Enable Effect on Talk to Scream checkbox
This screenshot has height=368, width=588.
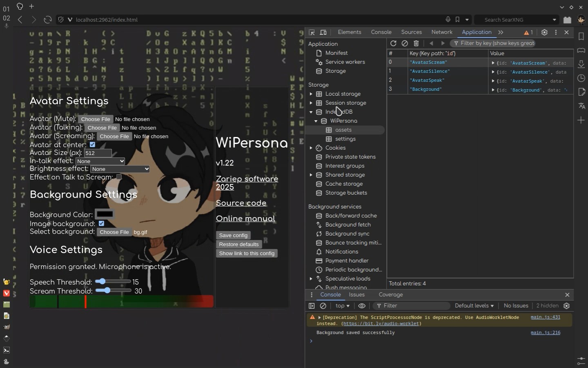119,177
